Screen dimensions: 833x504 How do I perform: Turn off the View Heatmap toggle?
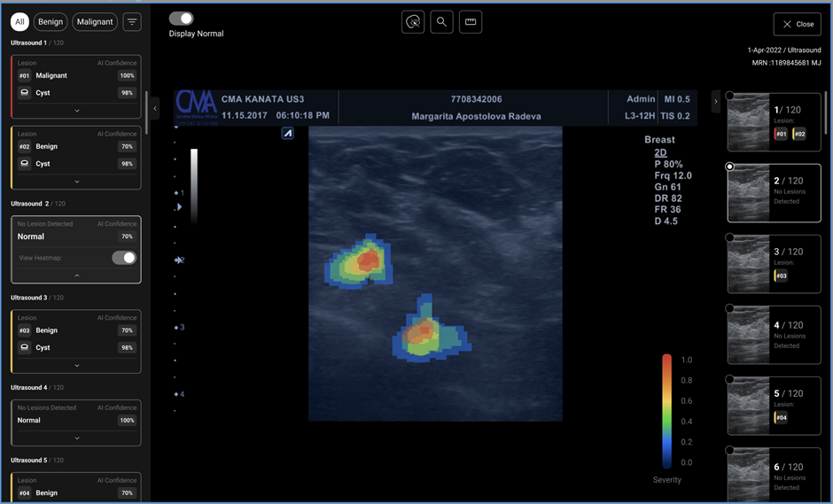(124, 258)
